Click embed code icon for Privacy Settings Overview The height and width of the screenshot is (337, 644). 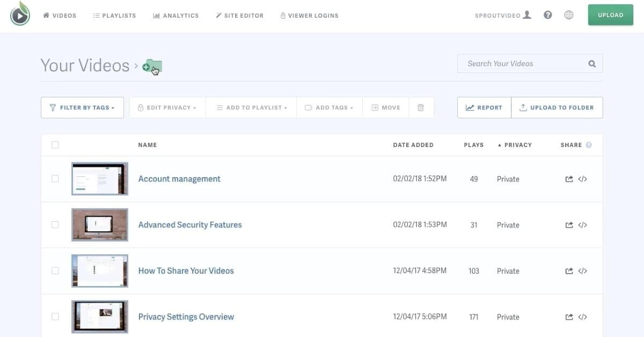tap(582, 317)
